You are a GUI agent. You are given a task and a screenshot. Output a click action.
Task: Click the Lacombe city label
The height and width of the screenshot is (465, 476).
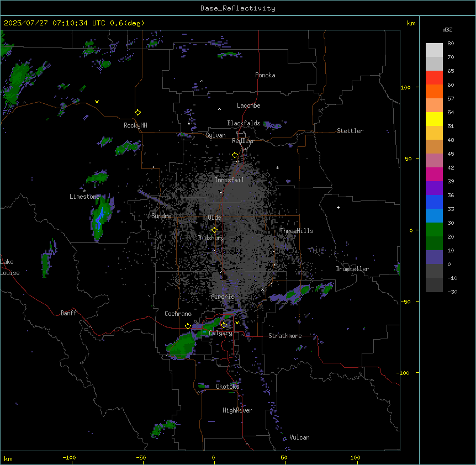coord(248,105)
